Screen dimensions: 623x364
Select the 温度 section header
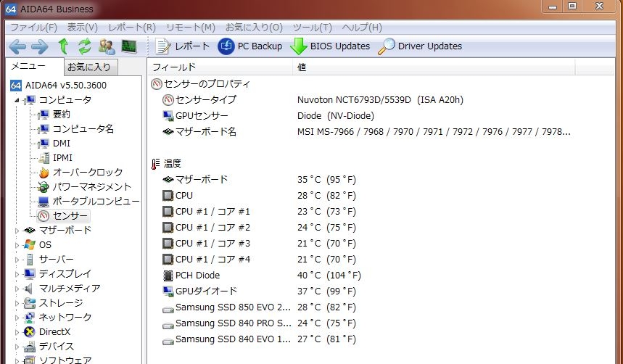(x=166, y=163)
